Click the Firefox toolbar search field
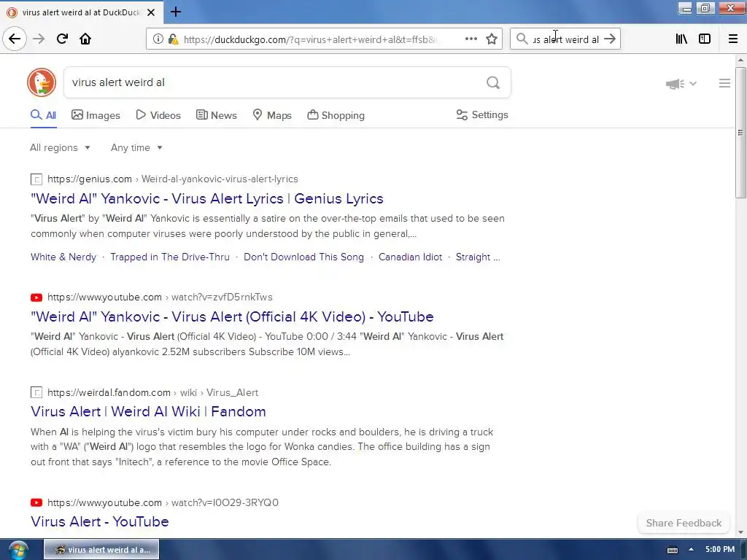 pos(565,39)
